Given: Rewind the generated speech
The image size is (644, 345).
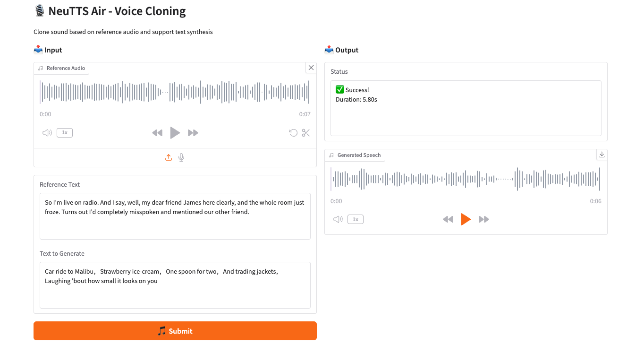Looking at the screenshot, I should click(448, 219).
